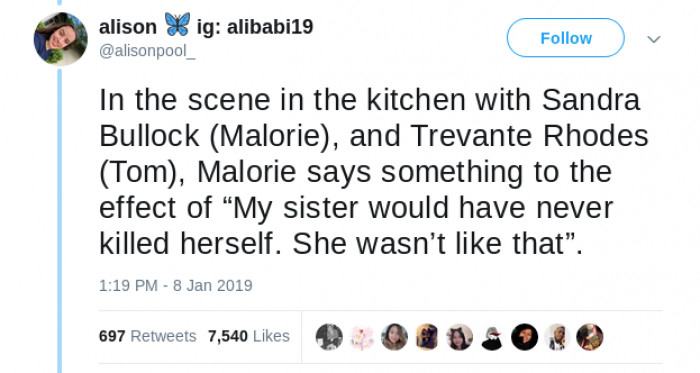Open the seventh liker's dark avatar
The image size is (700, 373).
pos(525,337)
